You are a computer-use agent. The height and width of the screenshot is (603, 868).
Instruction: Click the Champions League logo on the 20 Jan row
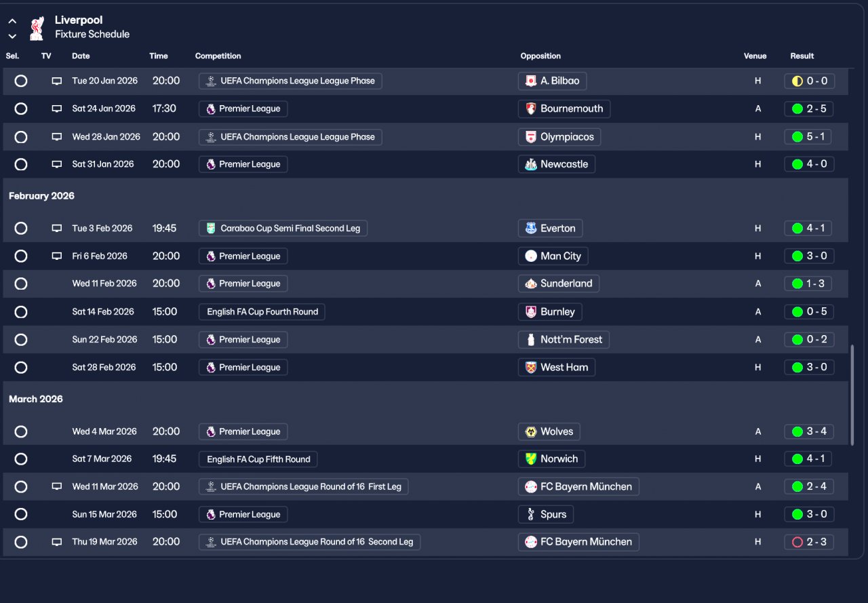(x=211, y=81)
